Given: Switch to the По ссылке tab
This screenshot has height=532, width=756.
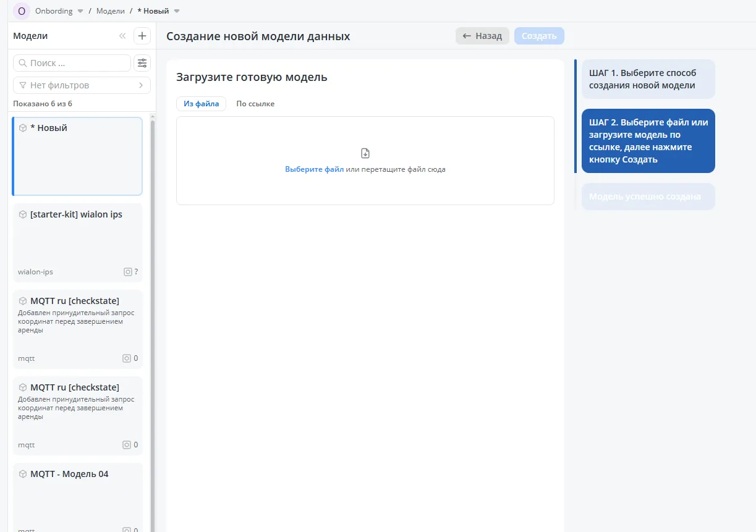Looking at the screenshot, I should [255, 104].
